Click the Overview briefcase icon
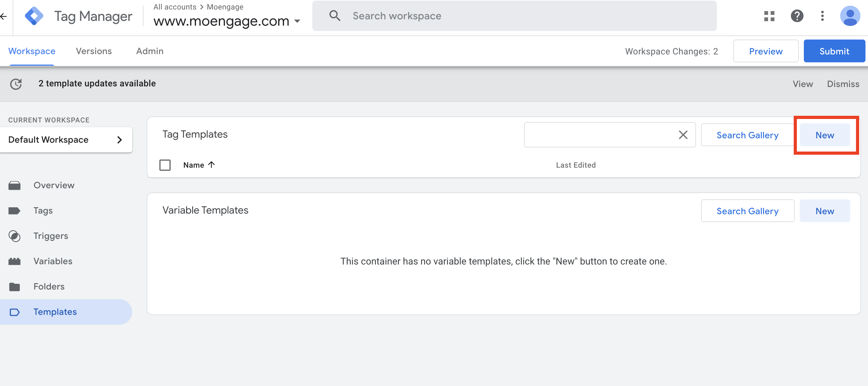 pos(15,185)
